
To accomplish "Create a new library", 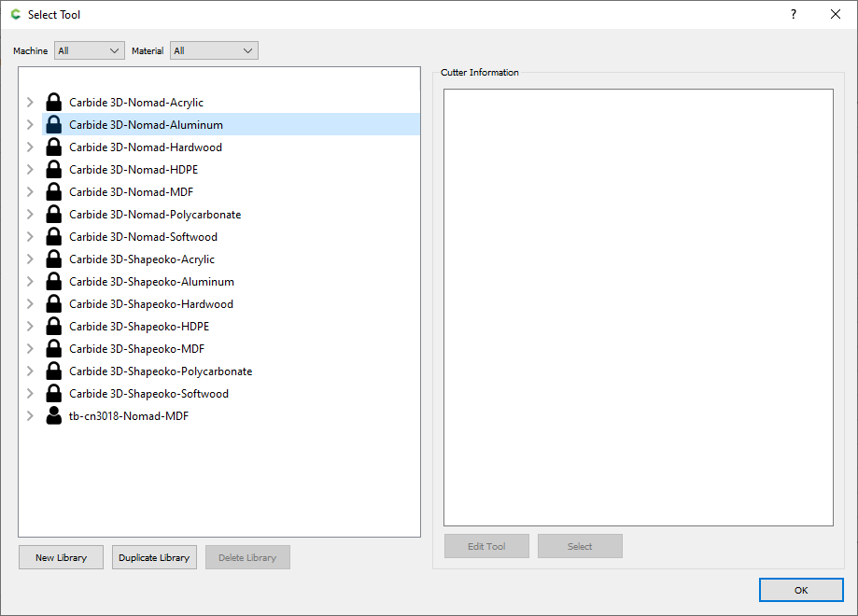I will (61, 557).
